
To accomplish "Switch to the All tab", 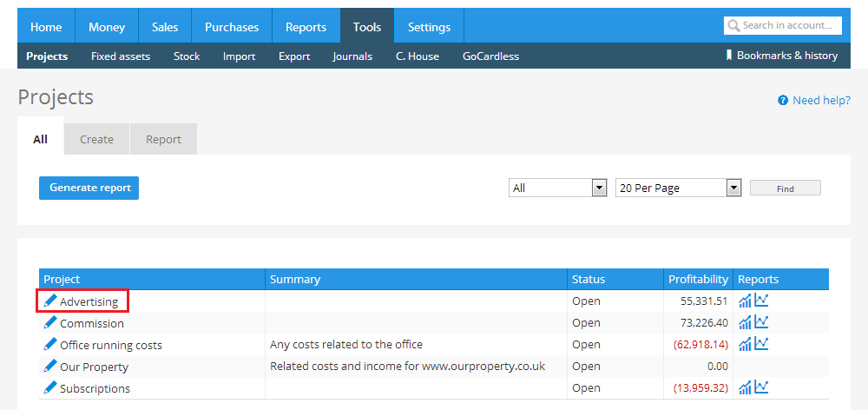I will [41, 139].
